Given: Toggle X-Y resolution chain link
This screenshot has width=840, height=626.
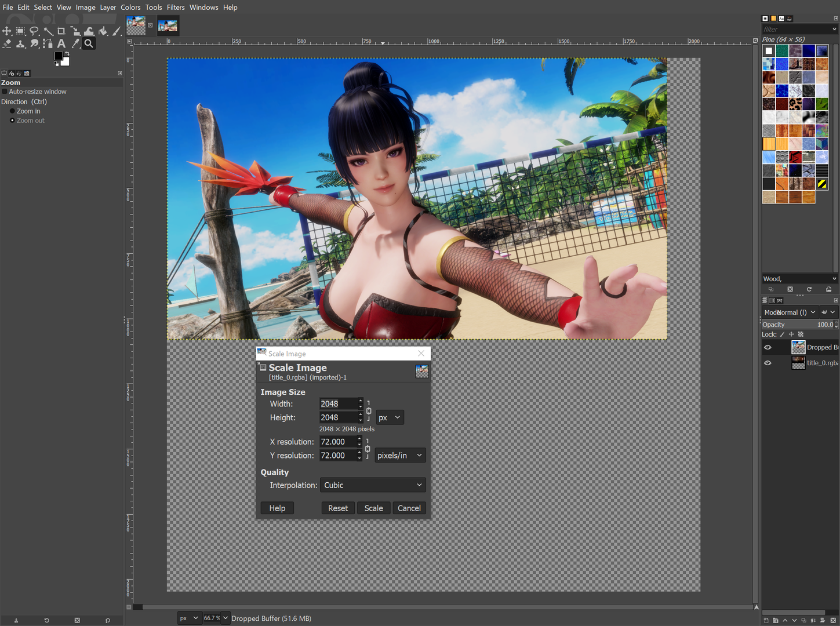Looking at the screenshot, I should click(368, 449).
